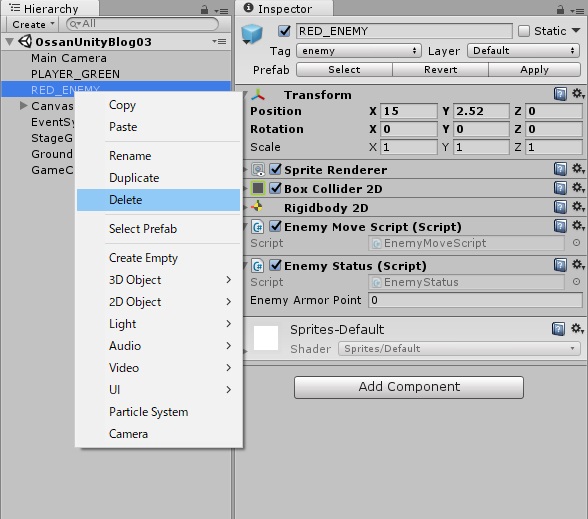Image resolution: width=588 pixels, height=519 pixels.
Task: Open the Tag dropdown showing enemy
Action: click(359, 51)
